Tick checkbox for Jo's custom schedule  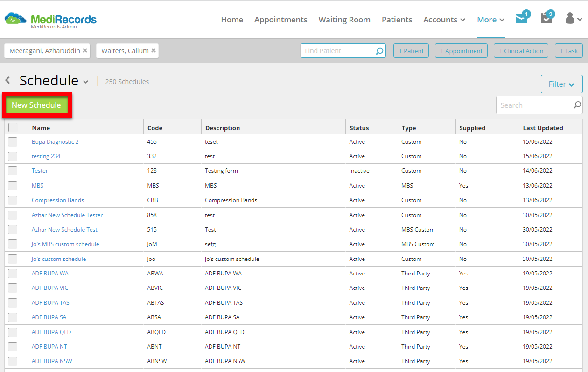pos(13,259)
